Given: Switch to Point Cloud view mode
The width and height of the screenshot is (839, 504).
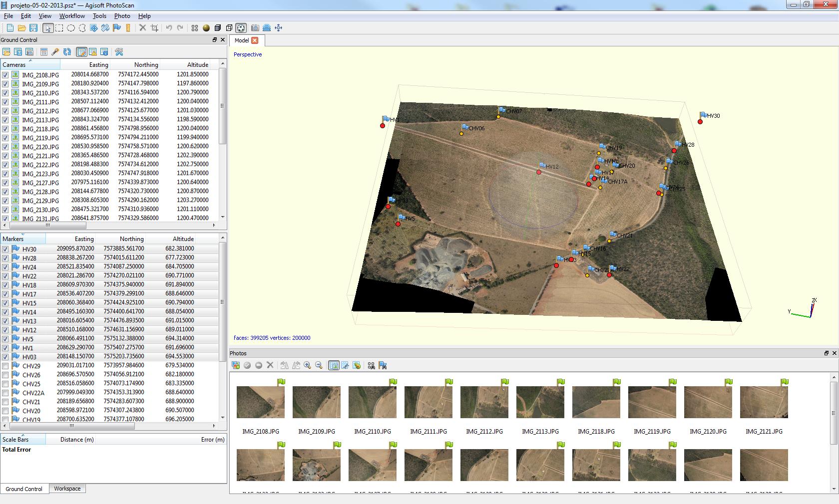Looking at the screenshot, I should point(195,28).
